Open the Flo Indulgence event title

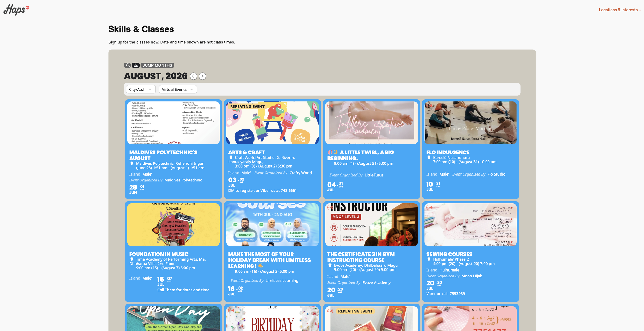click(x=448, y=152)
